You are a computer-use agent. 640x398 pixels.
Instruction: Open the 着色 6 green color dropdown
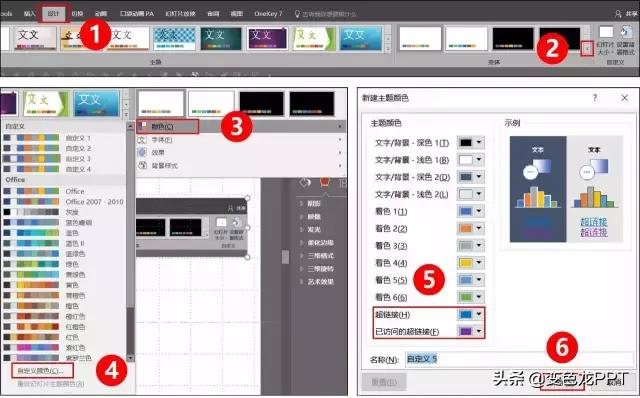[x=471, y=297]
